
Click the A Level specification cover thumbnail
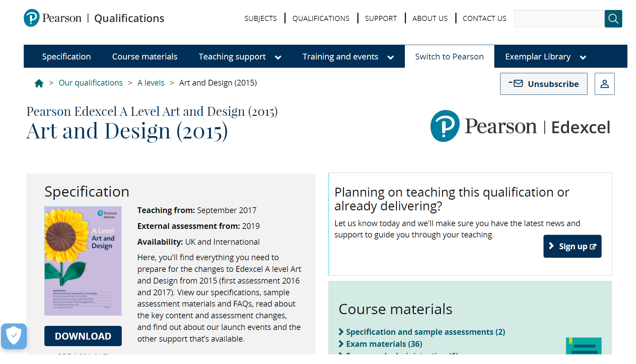[x=83, y=261]
